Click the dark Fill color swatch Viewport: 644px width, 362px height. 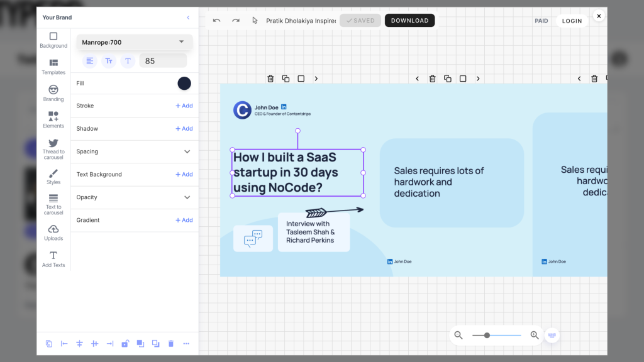(x=184, y=84)
